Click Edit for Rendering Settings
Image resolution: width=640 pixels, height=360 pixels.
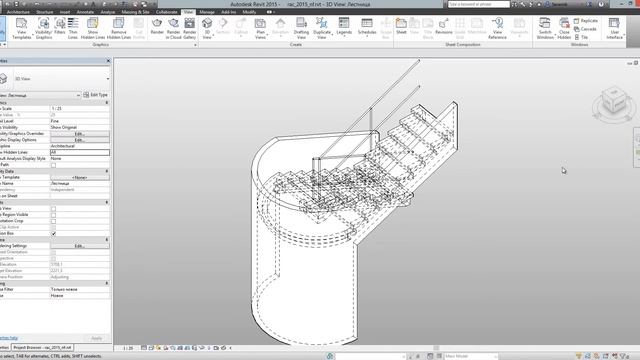pos(80,246)
